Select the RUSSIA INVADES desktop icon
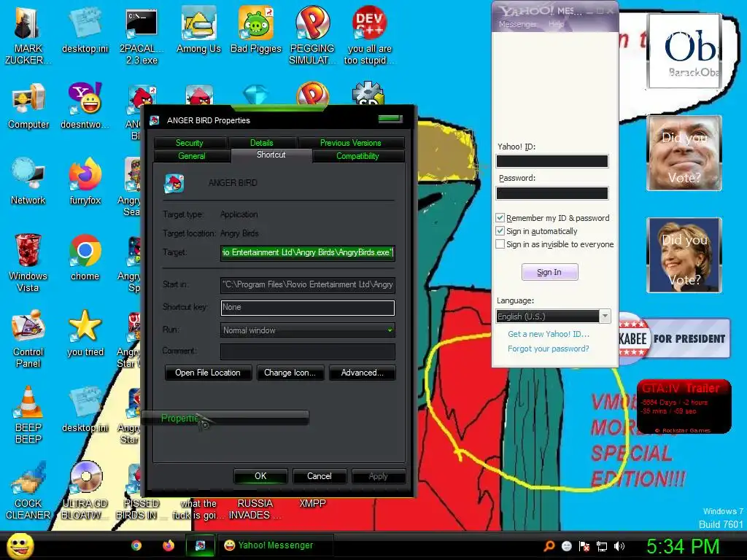747x560 pixels. point(255,509)
